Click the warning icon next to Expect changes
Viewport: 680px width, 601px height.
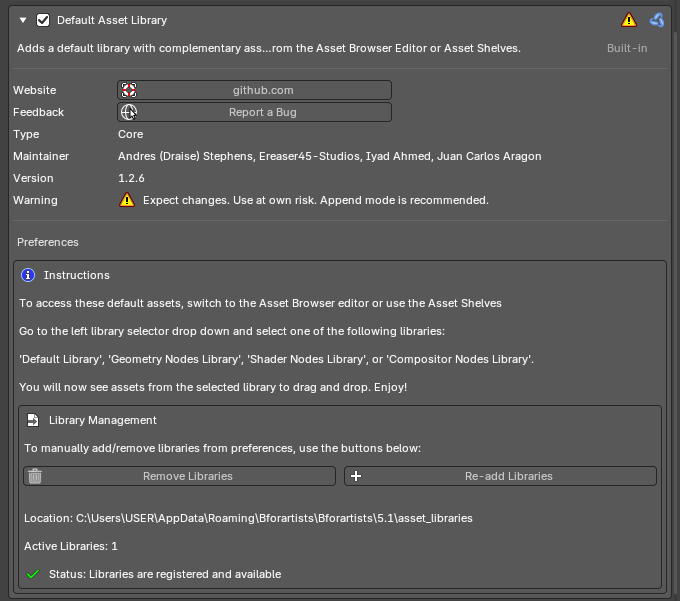[x=127, y=200]
